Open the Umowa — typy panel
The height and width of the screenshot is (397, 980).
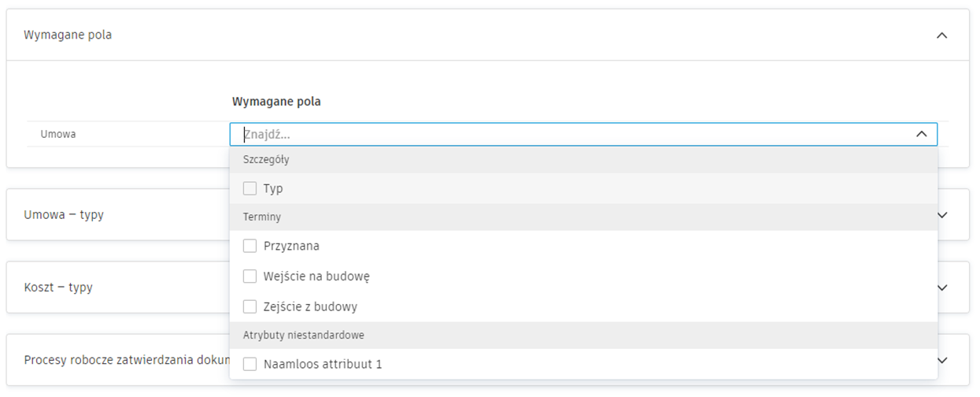point(64,214)
